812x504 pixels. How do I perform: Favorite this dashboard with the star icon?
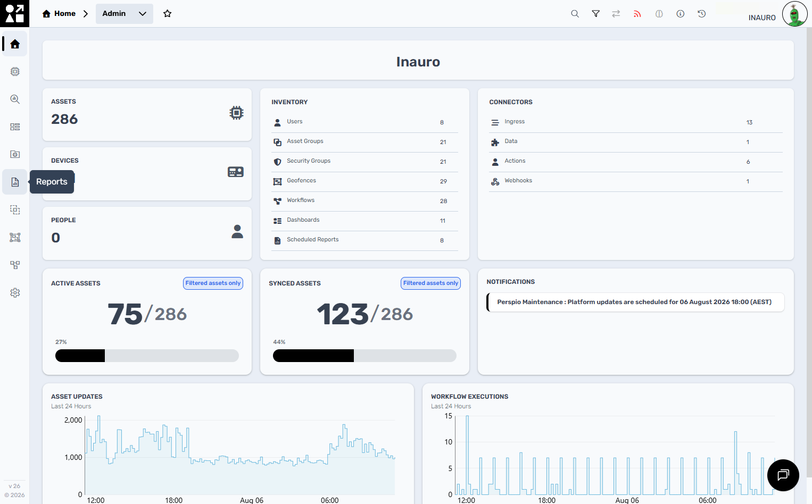click(x=168, y=14)
